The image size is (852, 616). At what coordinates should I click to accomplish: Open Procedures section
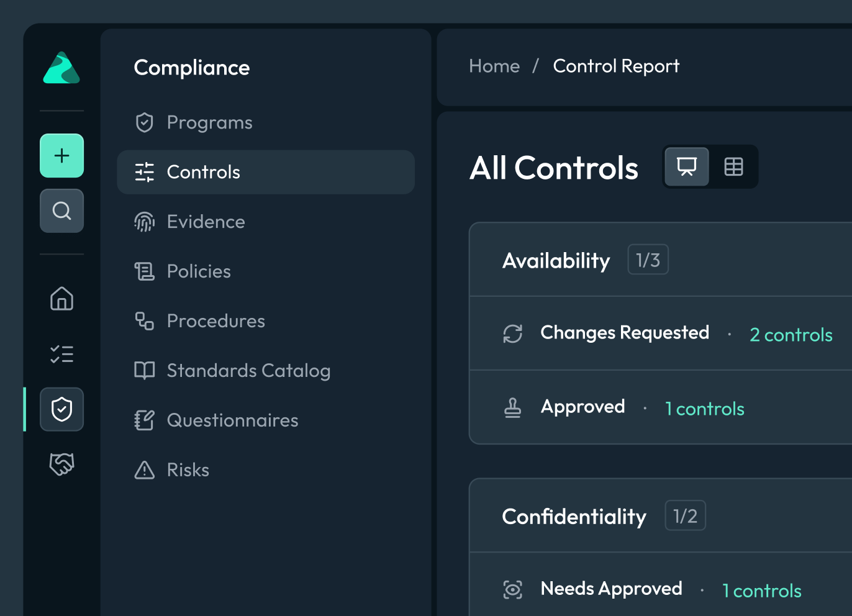(265, 321)
